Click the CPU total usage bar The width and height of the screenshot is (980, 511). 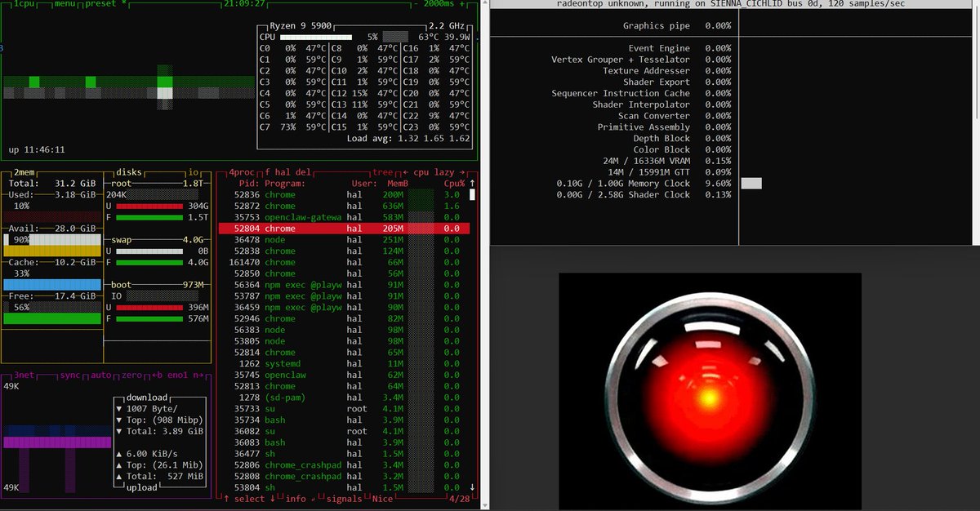[316, 37]
